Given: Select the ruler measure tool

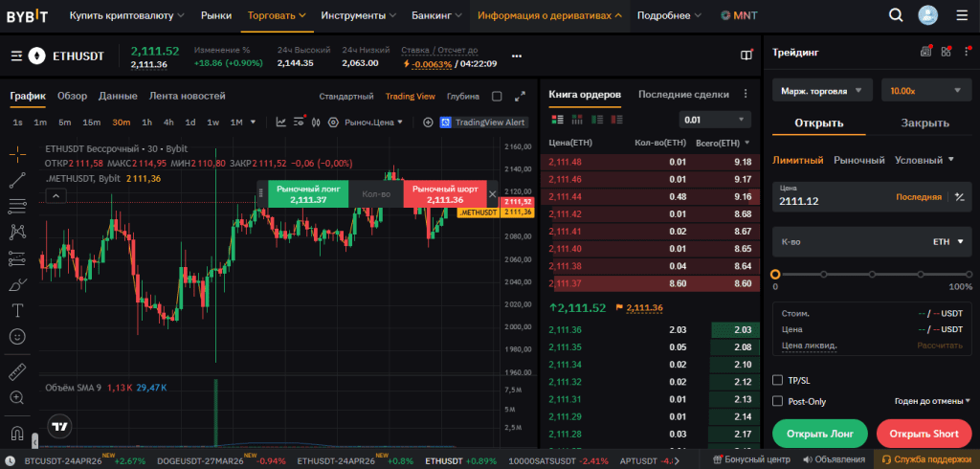Looking at the screenshot, I should coord(17,373).
